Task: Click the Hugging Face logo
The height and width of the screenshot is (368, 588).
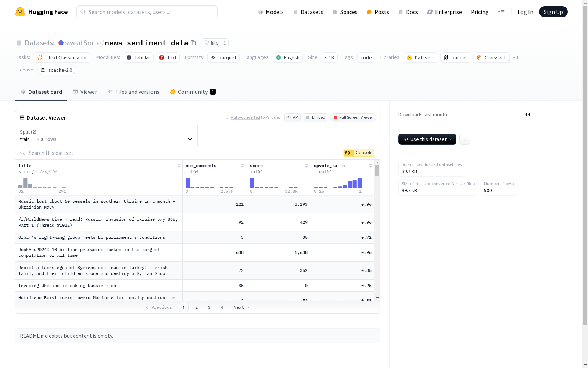Action: 42,12
